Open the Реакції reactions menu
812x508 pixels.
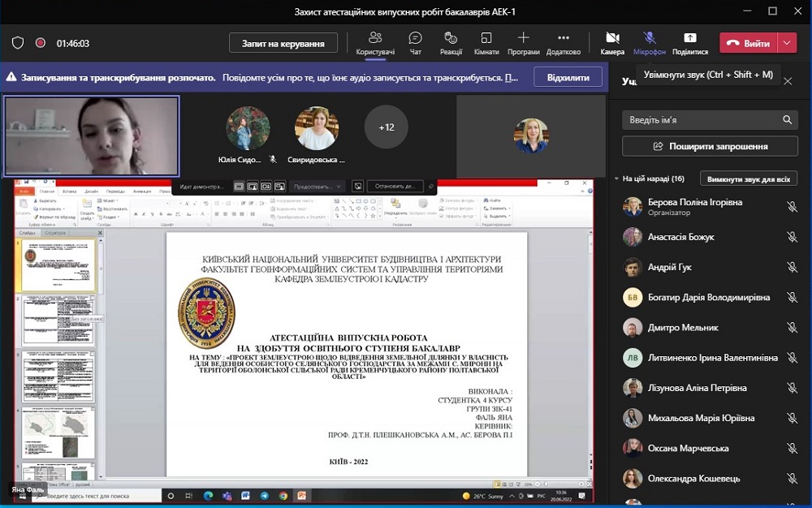tap(451, 44)
